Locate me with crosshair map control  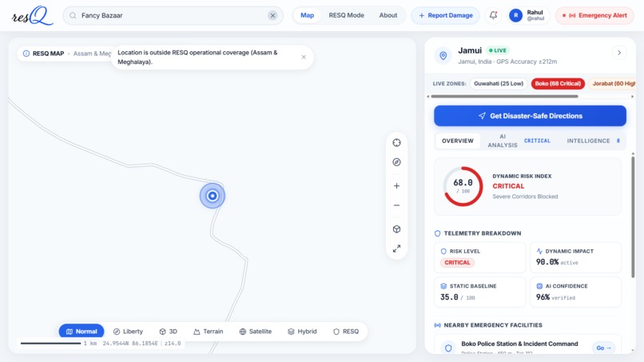pos(397,142)
